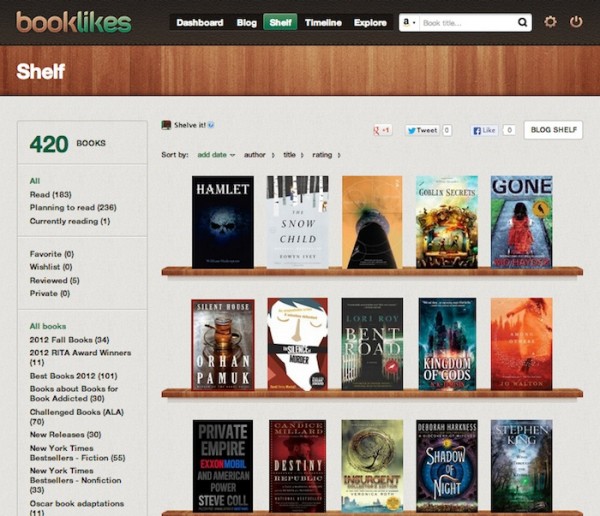Click the Tweet count bubble
This screenshot has height=516, width=600.
point(447,130)
